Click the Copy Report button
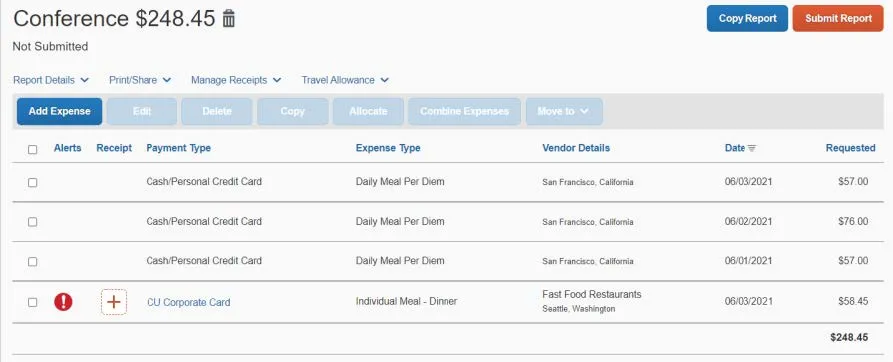This screenshot has width=893, height=362. [x=747, y=18]
